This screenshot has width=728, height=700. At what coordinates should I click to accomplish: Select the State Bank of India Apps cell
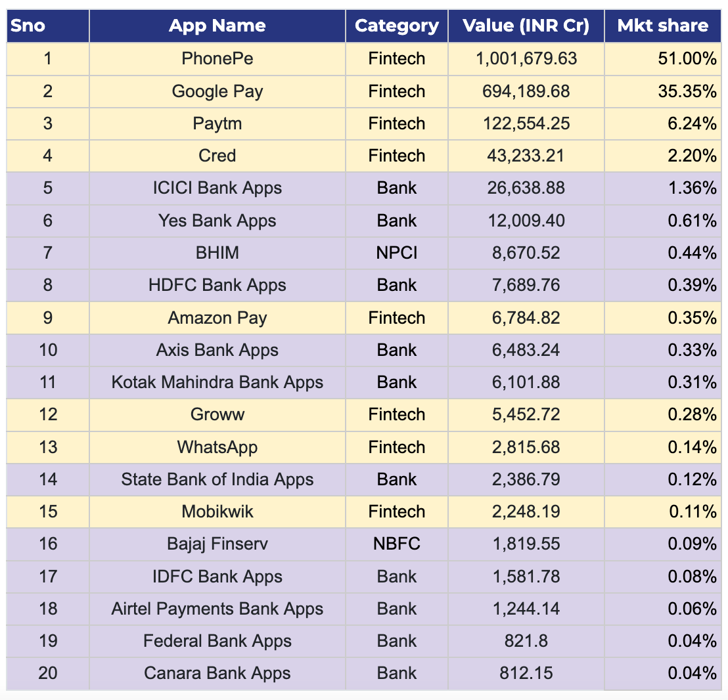(x=217, y=479)
